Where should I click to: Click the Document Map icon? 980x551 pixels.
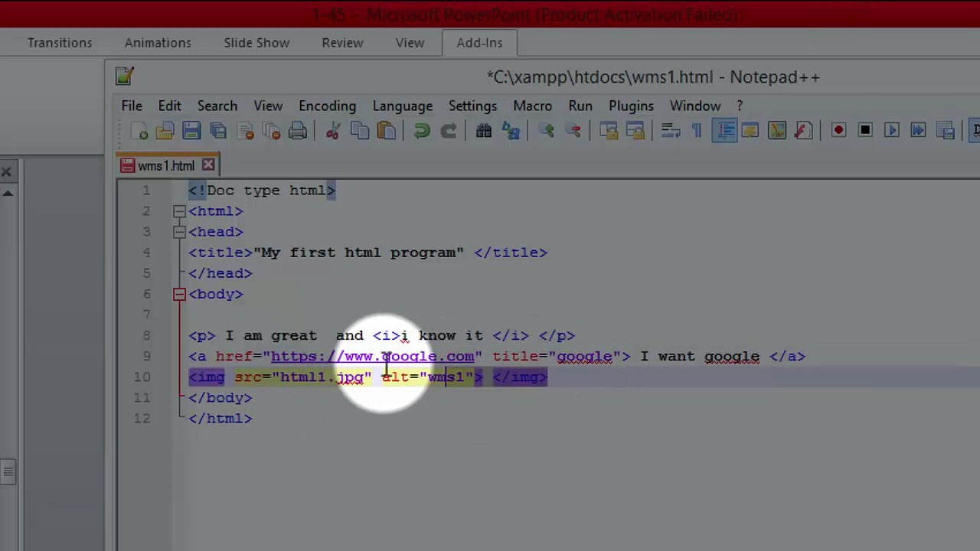tap(776, 131)
